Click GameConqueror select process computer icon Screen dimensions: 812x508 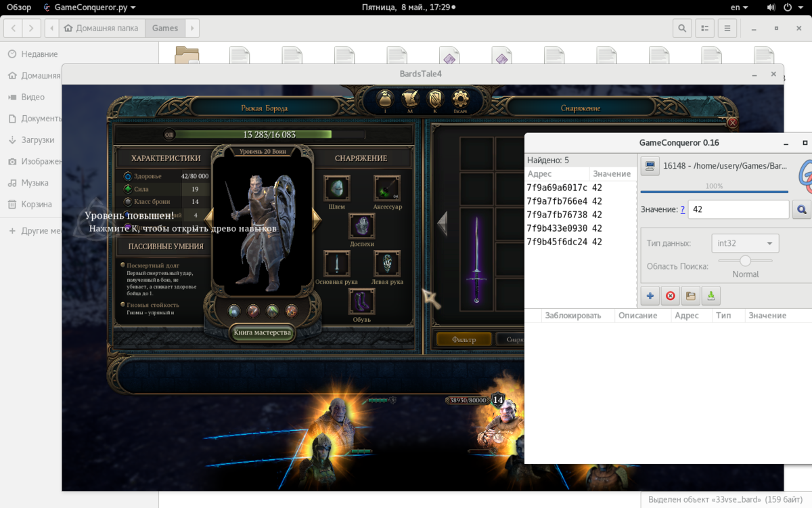(x=650, y=166)
